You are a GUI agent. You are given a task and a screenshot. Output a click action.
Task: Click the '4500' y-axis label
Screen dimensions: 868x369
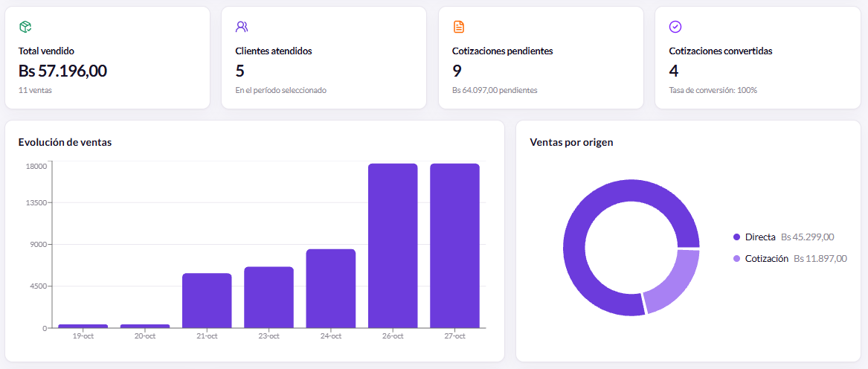[38, 286]
